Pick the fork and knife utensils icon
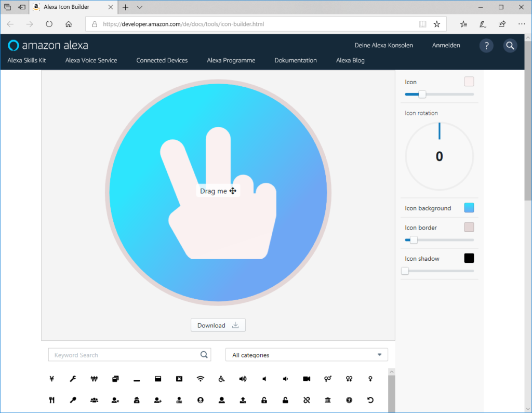 pyautogui.click(x=51, y=400)
